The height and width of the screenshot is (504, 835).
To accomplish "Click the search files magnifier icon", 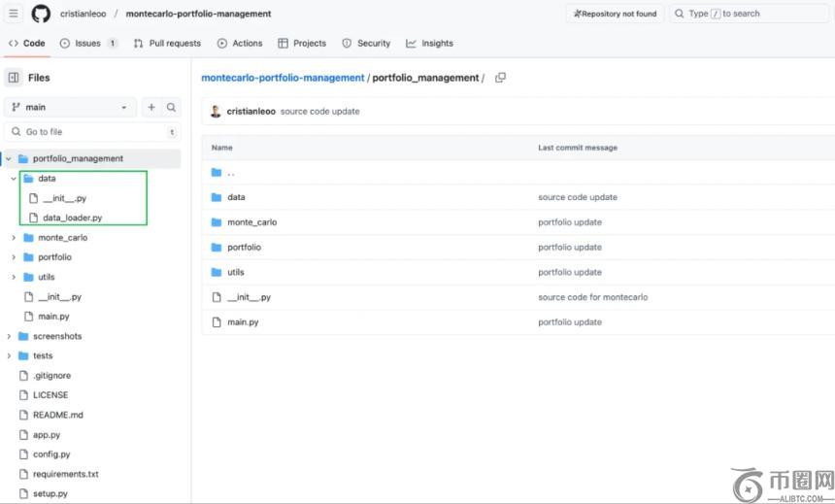I will pyautogui.click(x=171, y=108).
